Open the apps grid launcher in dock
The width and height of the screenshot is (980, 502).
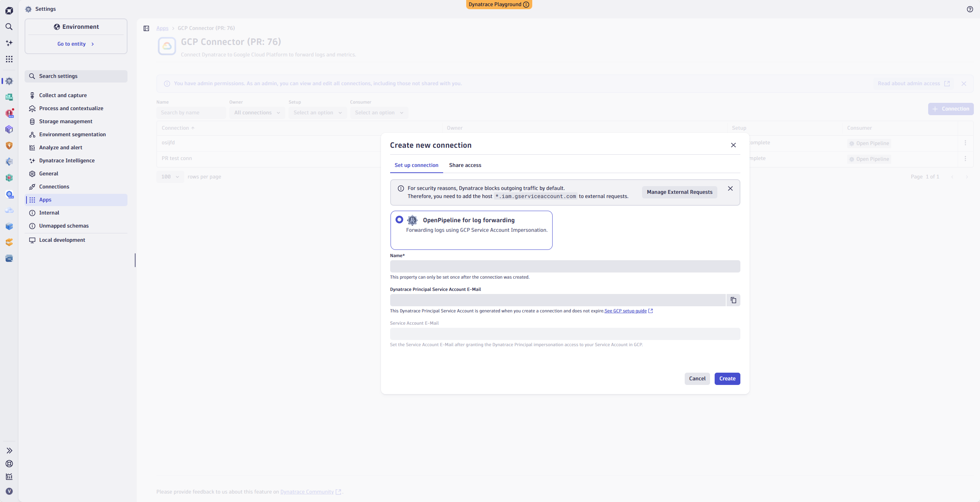coord(9,59)
